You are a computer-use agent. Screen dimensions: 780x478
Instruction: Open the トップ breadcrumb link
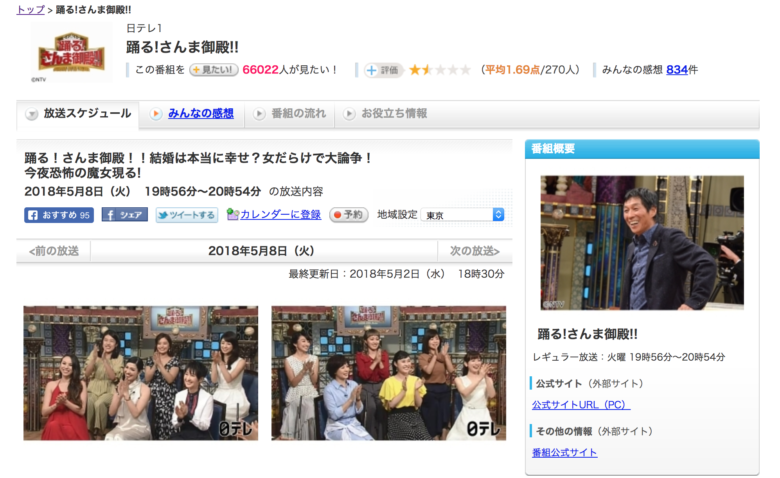pyautogui.click(x=30, y=10)
